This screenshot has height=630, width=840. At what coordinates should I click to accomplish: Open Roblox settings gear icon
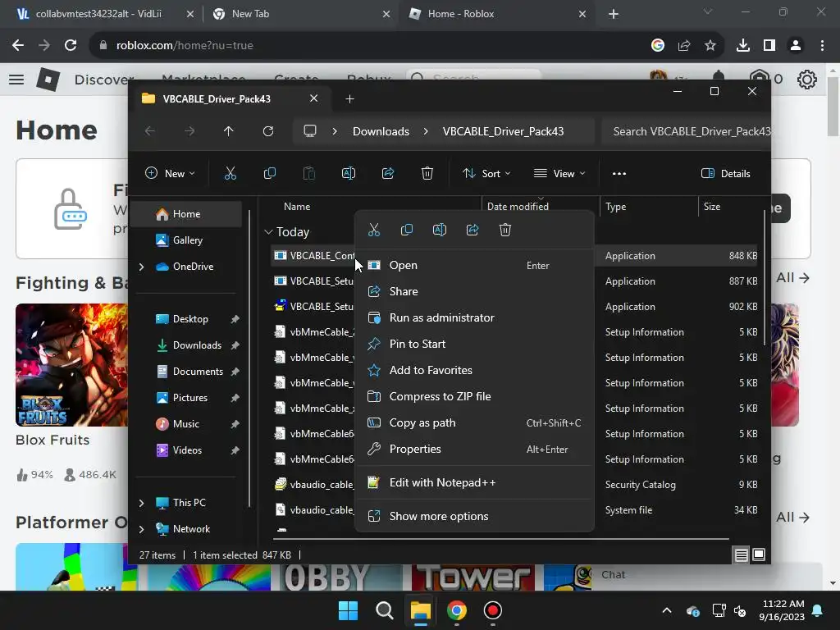[807, 80]
